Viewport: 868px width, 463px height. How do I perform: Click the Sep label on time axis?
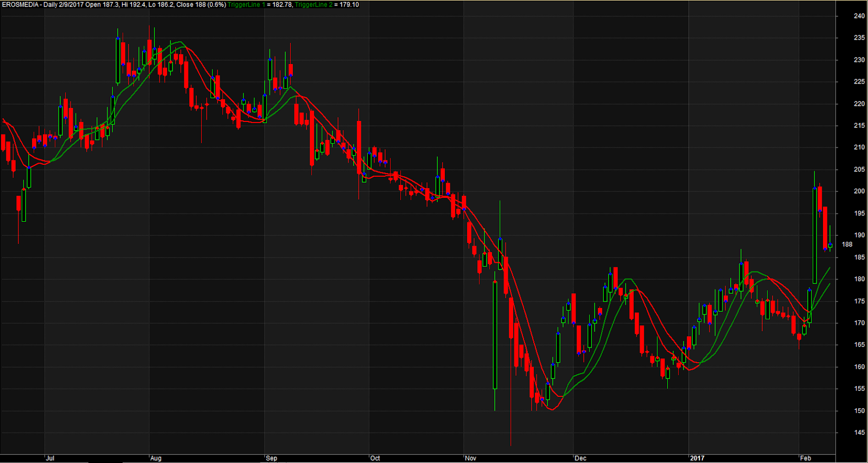point(272,458)
